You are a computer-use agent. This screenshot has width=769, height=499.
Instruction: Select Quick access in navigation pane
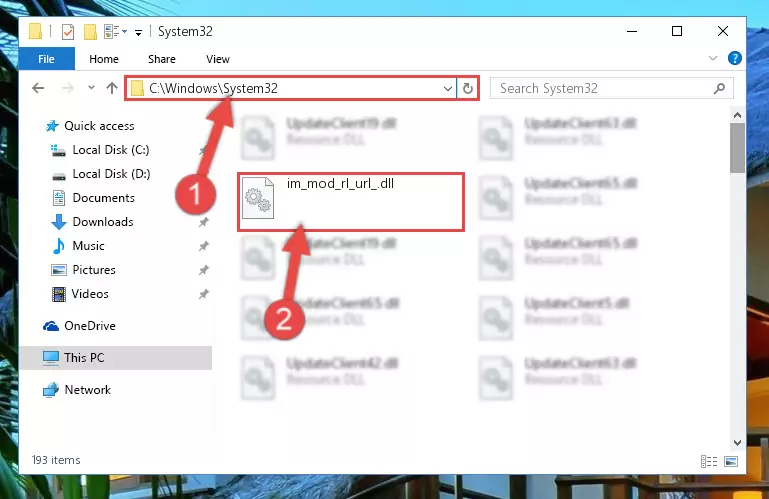tap(99, 126)
